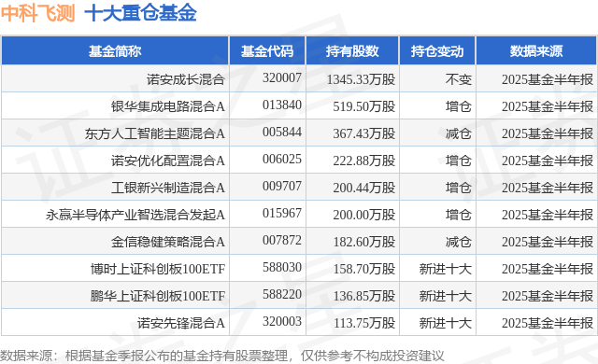Viewport: 598px width, 364px height.
Task: Click the 不变 position change cell
Action: 459,79
